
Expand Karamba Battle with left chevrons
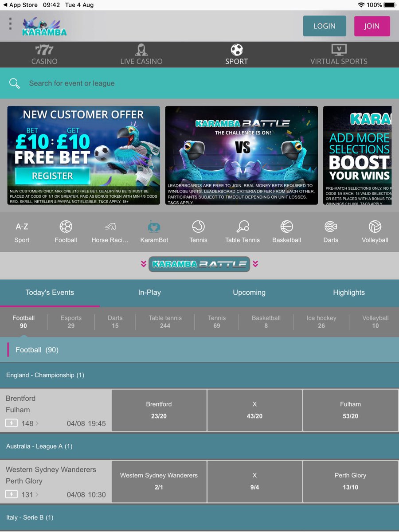coord(144,264)
